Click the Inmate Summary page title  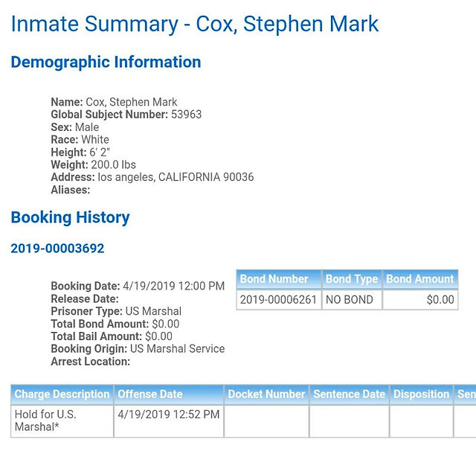click(x=195, y=25)
